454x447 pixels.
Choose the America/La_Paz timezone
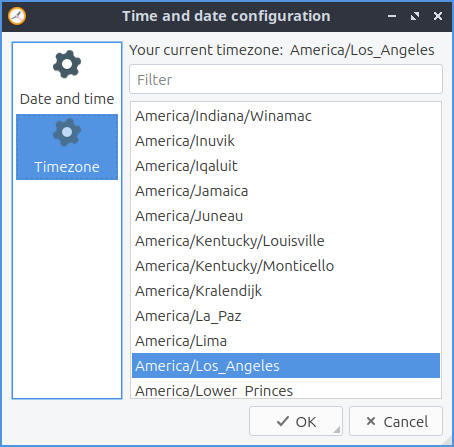(286, 316)
